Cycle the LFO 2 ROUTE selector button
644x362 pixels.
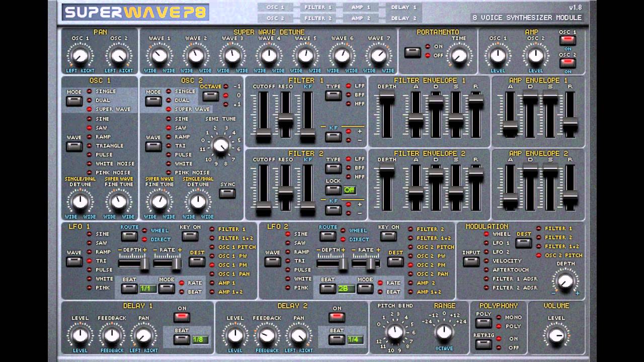point(328,236)
